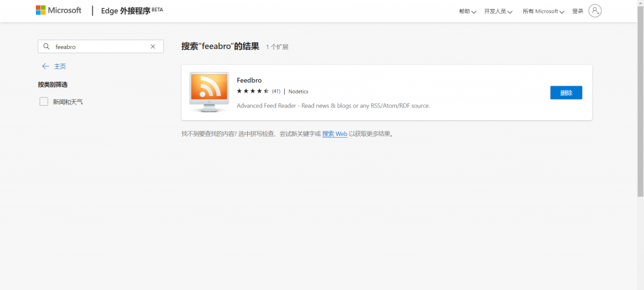Click the Microsoft logo
This screenshot has width=644, height=290.
click(58, 10)
